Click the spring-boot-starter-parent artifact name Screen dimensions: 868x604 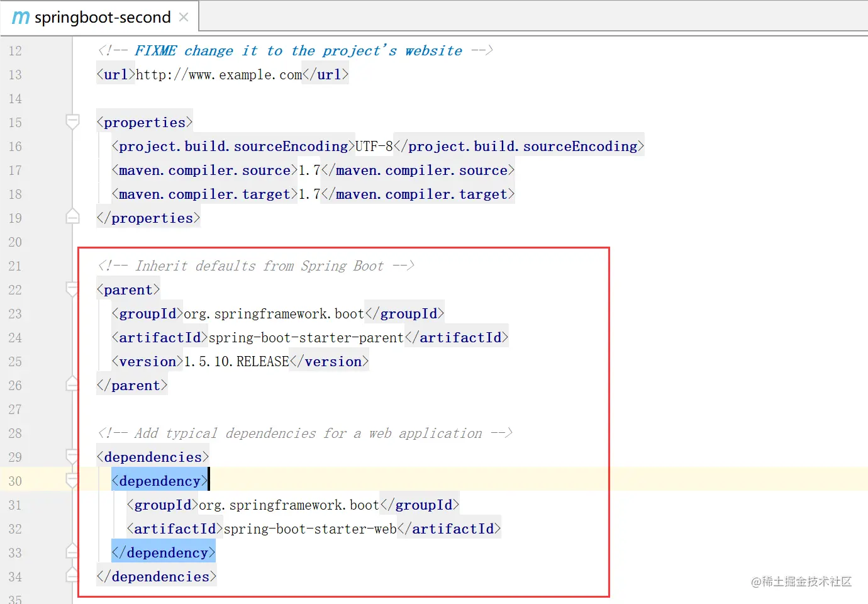pos(306,338)
